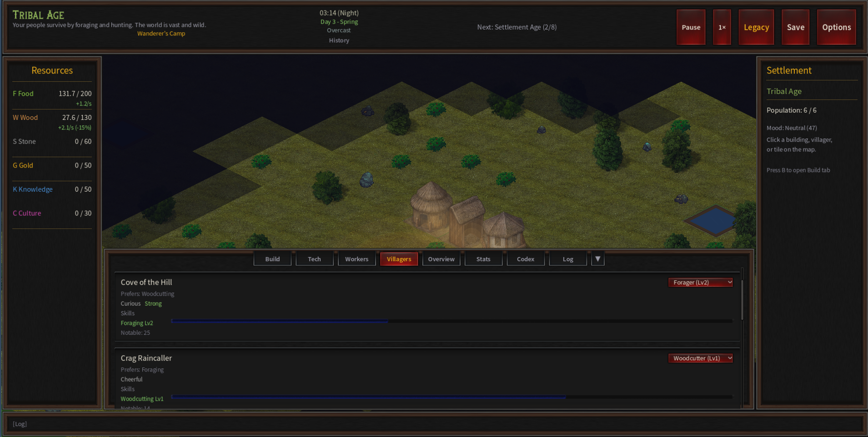Select the Villagers tab
The image size is (868, 437).
(399, 259)
